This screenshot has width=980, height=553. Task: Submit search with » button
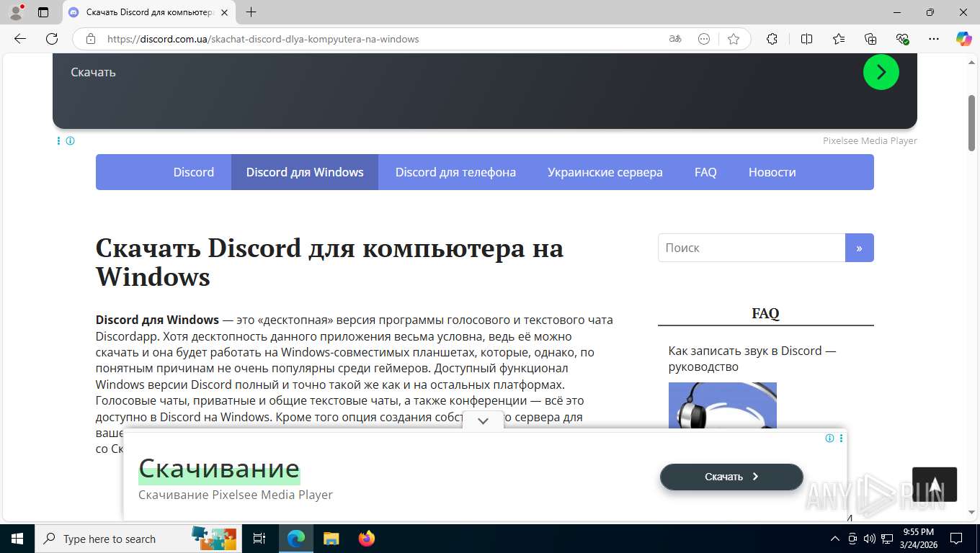pyautogui.click(x=859, y=248)
